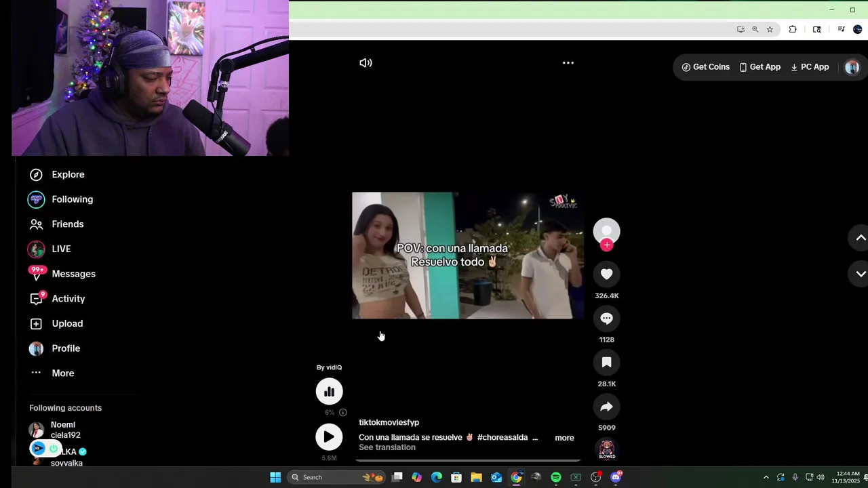The height and width of the screenshot is (488, 868).
Task: Switch to Chrome on the taskbar
Action: click(x=516, y=477)
